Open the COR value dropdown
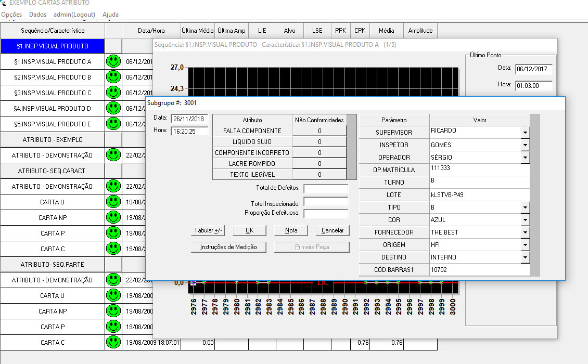The image size is (588, 364). [525, 220]
